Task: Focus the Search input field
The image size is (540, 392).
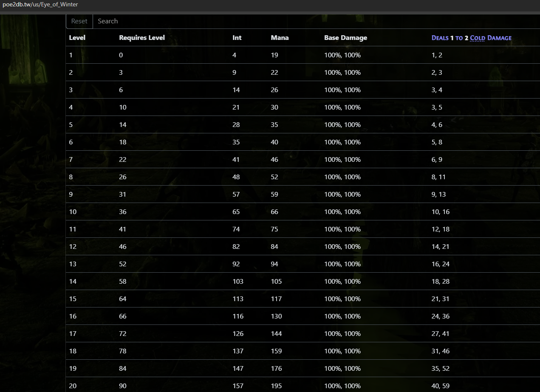Action: pyautogui.click(x=316, y=21)
